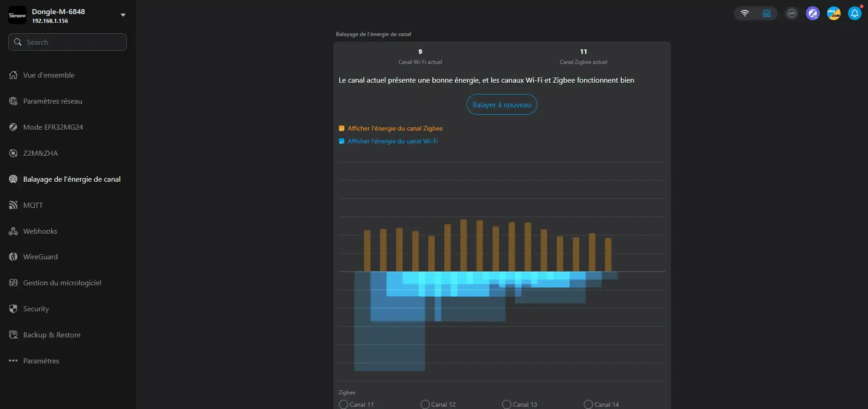
Task: Click the Ethernet port icon in top bar
Action: coord(766,13)
